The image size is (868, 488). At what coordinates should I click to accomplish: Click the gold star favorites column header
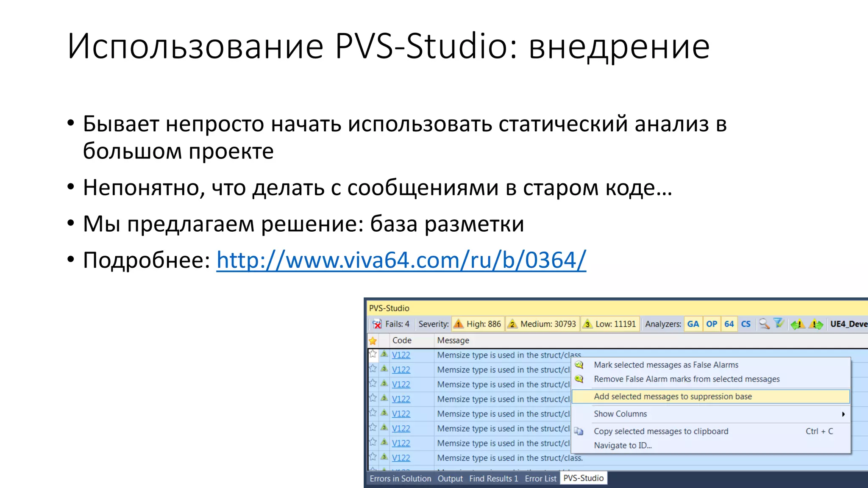click(373, 341)
